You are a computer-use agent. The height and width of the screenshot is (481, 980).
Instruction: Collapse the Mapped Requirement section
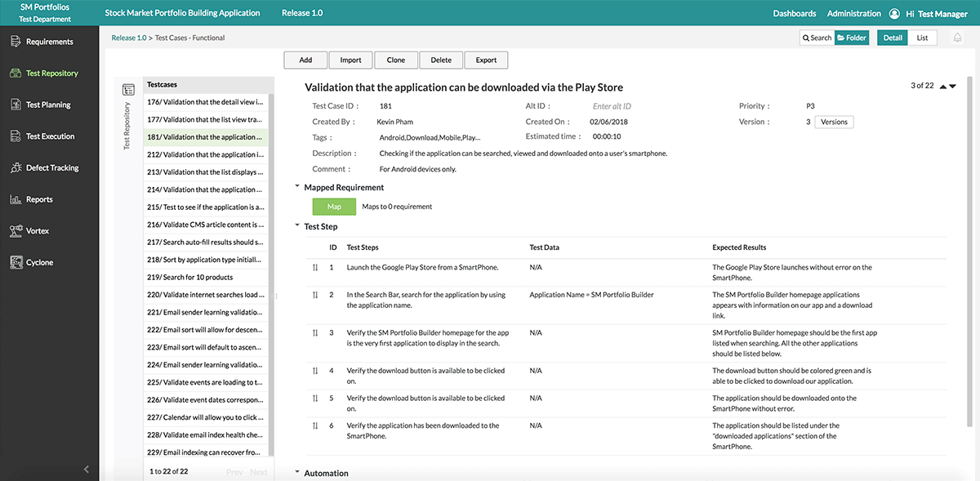point(297,186)
